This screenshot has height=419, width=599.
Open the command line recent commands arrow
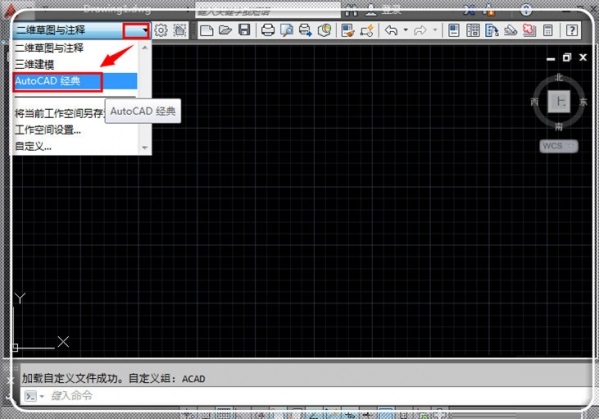[42, 396]
